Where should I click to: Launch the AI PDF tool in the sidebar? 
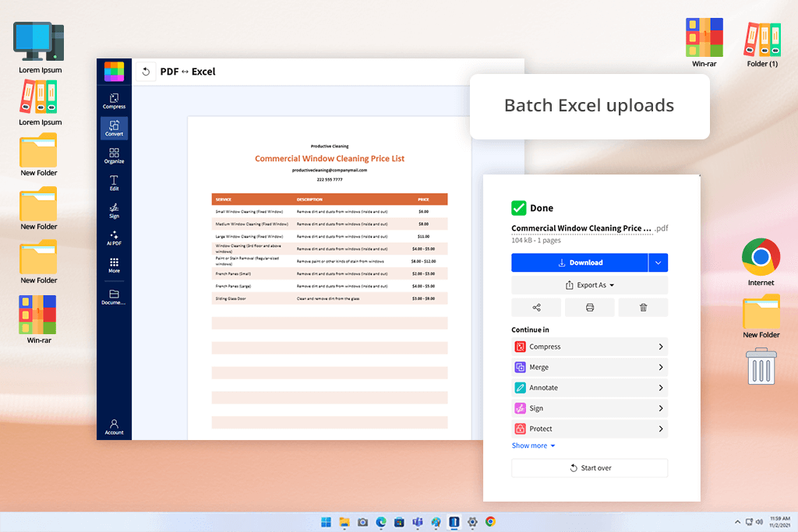(x=114, y=238)
